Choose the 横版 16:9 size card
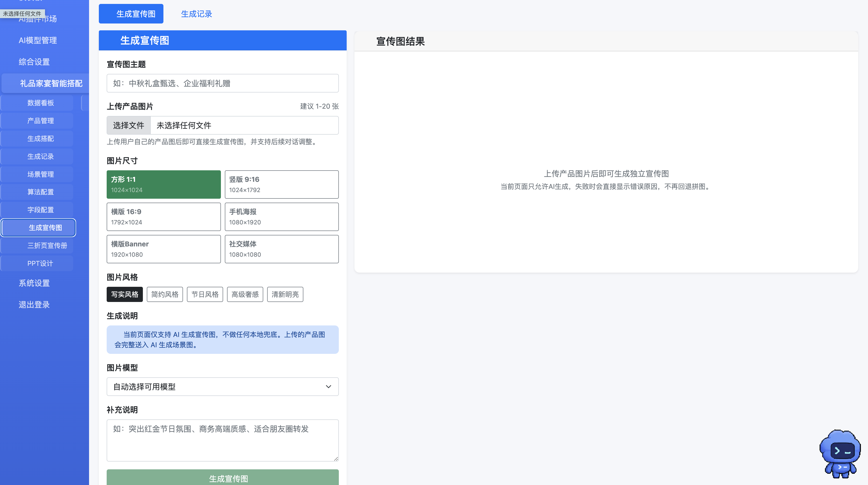The image size is (868, 485). (x=164, y=217)
